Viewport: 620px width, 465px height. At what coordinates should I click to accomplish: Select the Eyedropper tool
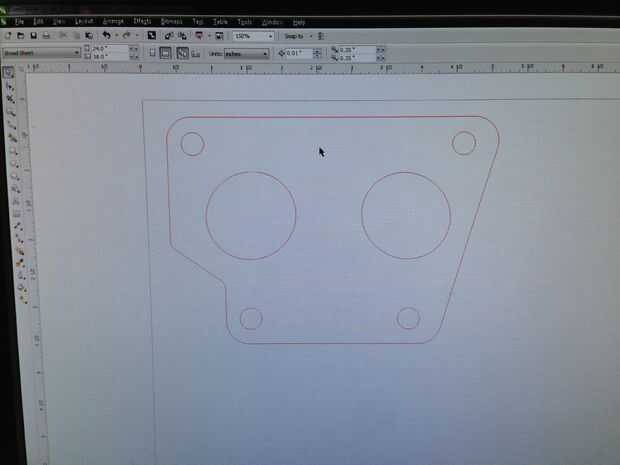[x=21, y=263]
